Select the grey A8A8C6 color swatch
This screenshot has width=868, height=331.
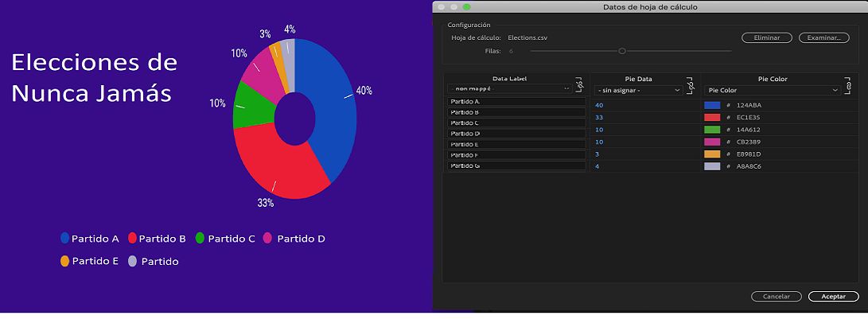pyautogui.click(x=712, y=166)
